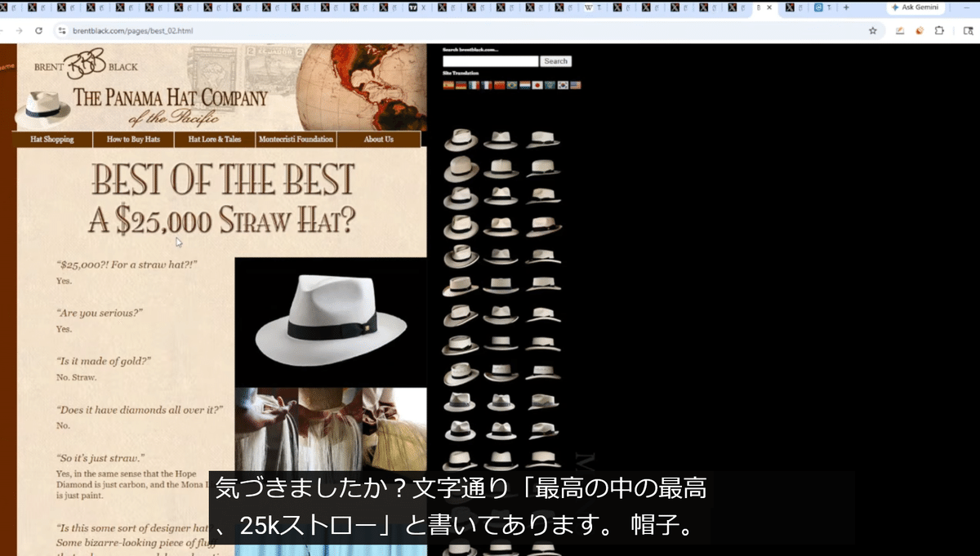Image resolution: width=980 pixels, height=556 pixels.
Task: Click the "Site Translation" label
Action: click(461, 73)
